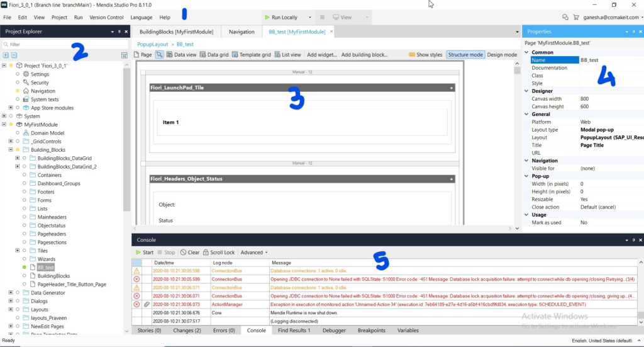This screenshot has height=347, width=644.
Task: Pin the Properties panel
Action: [x=633, y=31]
